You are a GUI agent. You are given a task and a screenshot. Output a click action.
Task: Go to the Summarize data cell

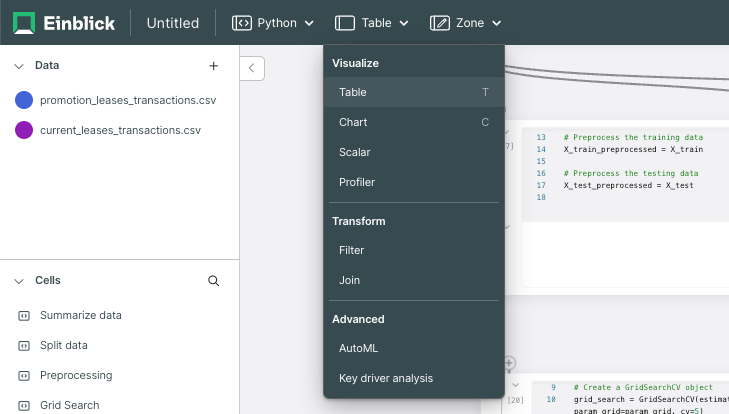point(81,315)
